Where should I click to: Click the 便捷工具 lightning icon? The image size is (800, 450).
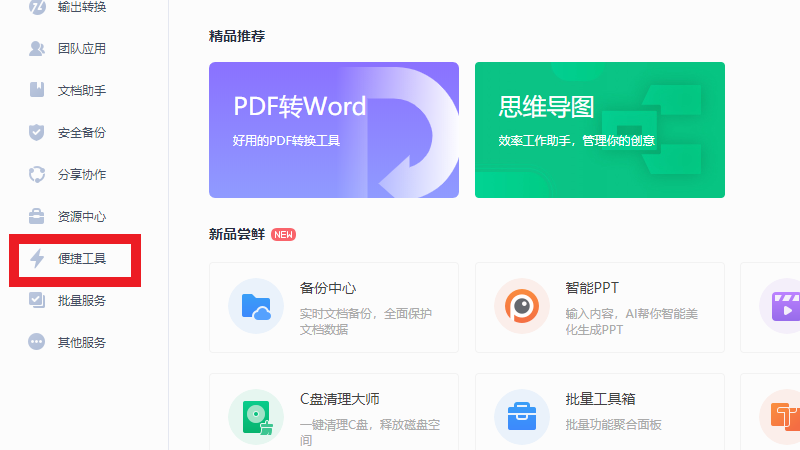[37, 259]
